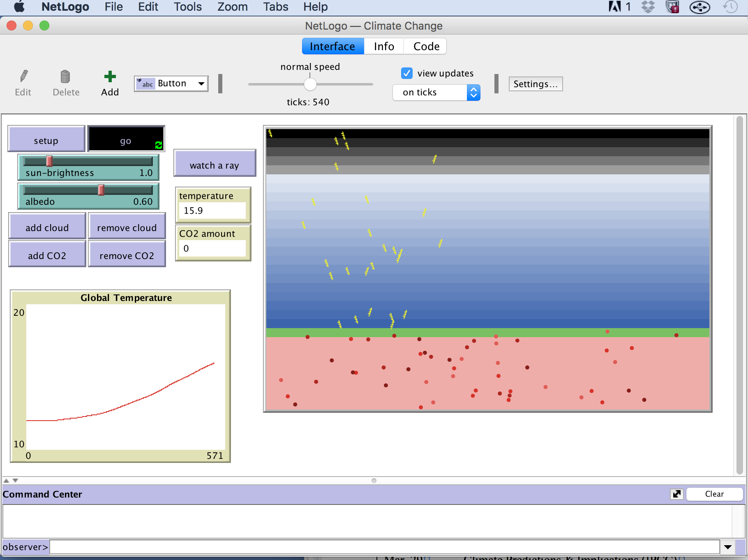Open the Tools menu
748x560 pixels.
click(x=188, y=7)
